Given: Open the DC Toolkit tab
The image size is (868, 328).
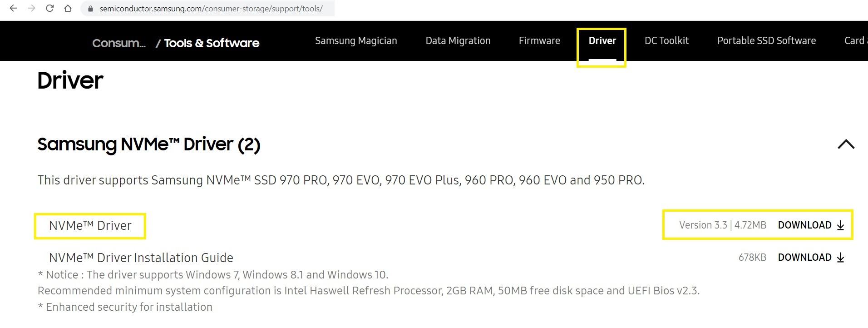Looking at the screenshot, I should (666, 41).
